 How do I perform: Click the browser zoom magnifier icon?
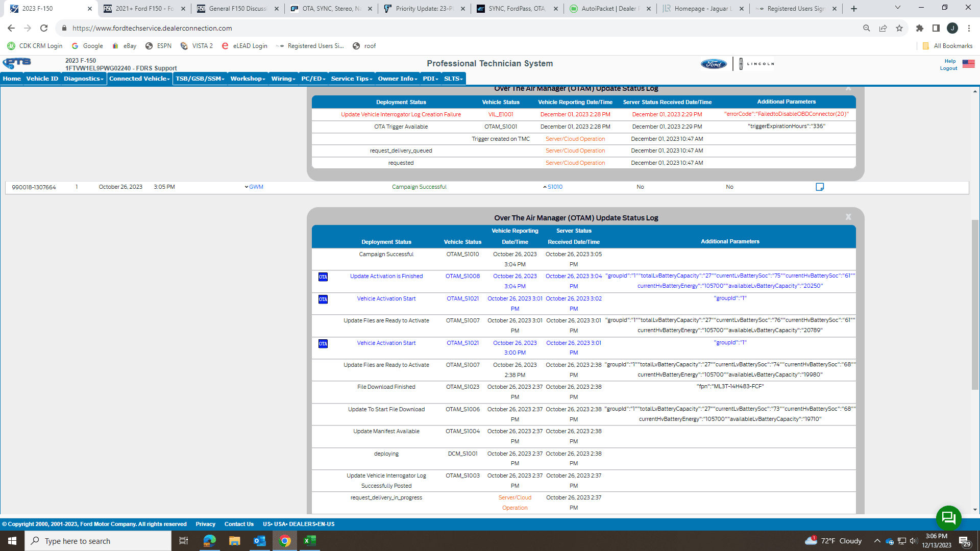(x=866, y=28)
